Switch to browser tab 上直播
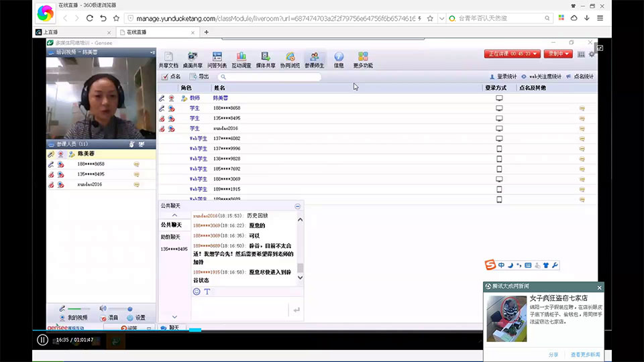Image resolution: width=644 pixels, height=362 pixels. [x=74, y=32]
